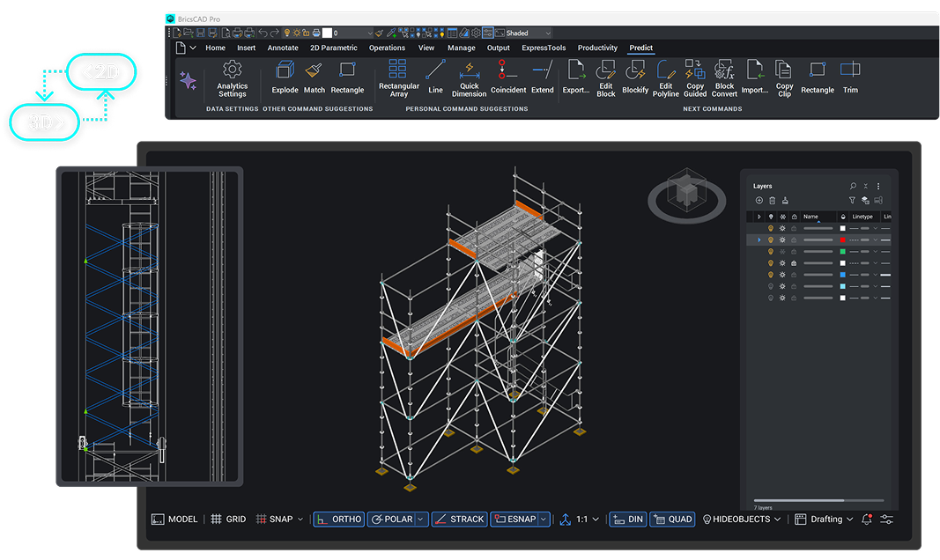This screenshot has width=940, height=560.
Task: Select the Copy Clip command
Action: coord(784,78)
